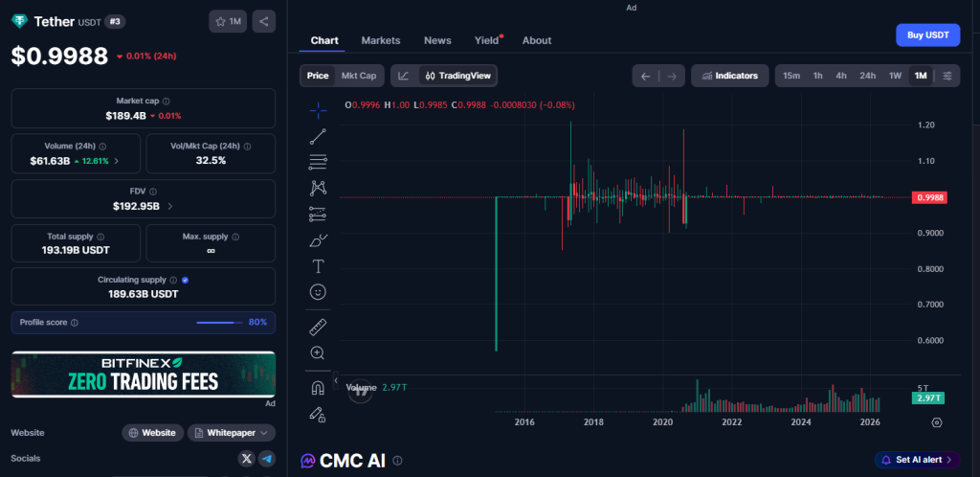Viewport: 980px width, 477px height.
Task: Click the #3 rank badge
Action: click(x=115, y=21)
